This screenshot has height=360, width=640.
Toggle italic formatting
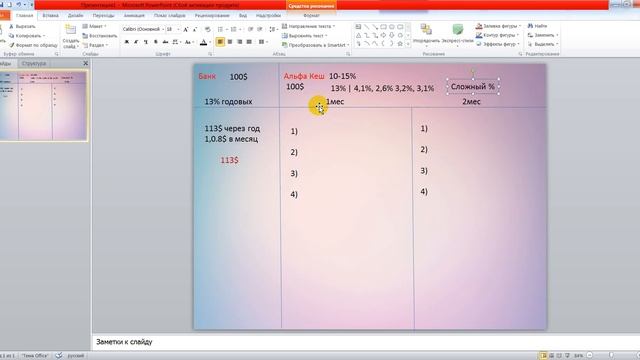[136, 42]
